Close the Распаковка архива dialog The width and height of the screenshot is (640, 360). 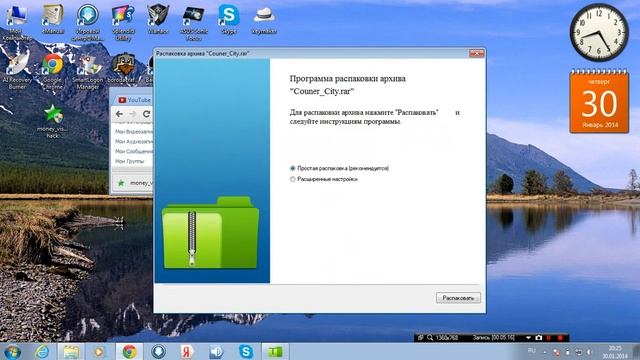(476, 53)
